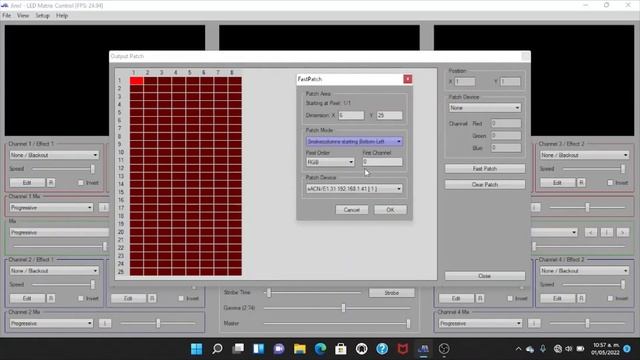Viewport: 640px width, 360px height.
Task: Open File Explorer from taskbar
Action: (x=300, y=349)
